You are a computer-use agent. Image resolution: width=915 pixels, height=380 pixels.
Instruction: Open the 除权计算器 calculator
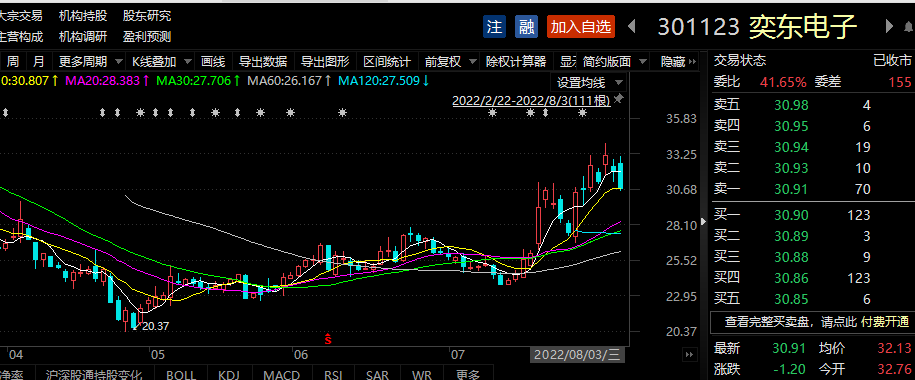pyautogui.click(x=516, y=61)
